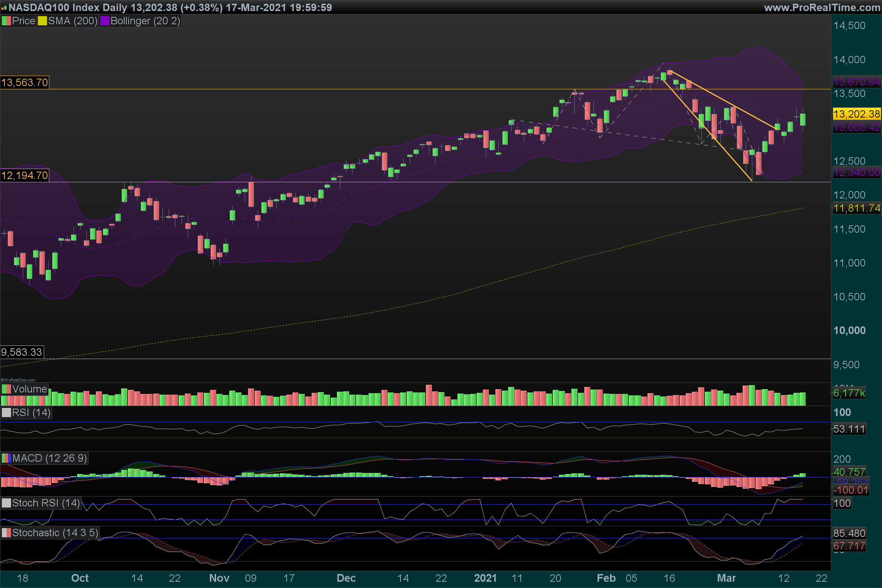This screenshot has height=588, width=882.
Task: Click the purple Bollinger legend icon
Action: (x=104, y=21)
